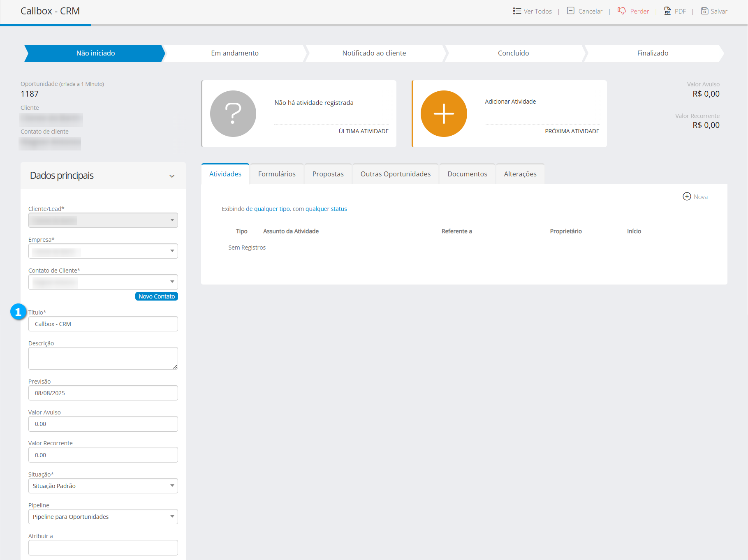Click the 'de qualquer tipo' filter link
748x560 pixels.
click(x=268, y=209)
